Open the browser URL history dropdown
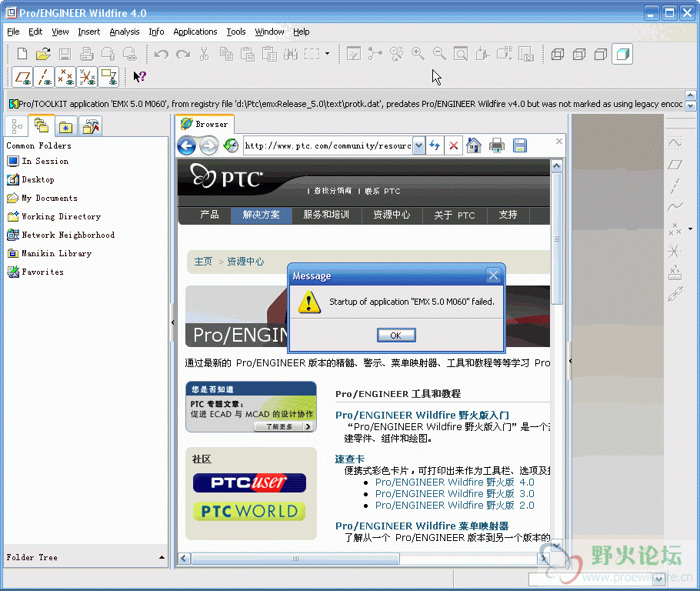This screenshot has width=700, height=591. (418, 145)
